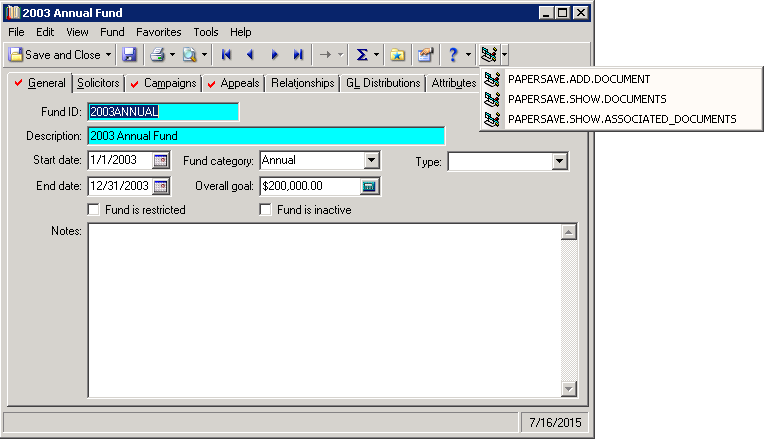The image size is (764, 439).
Task: Click the Description field
Action: [x=266, y=136]
